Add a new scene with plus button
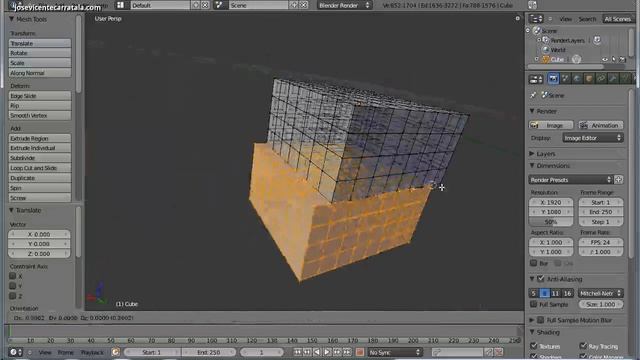Image resolution: width=640 pixels, height=360 pixels. tap(294, 5)
